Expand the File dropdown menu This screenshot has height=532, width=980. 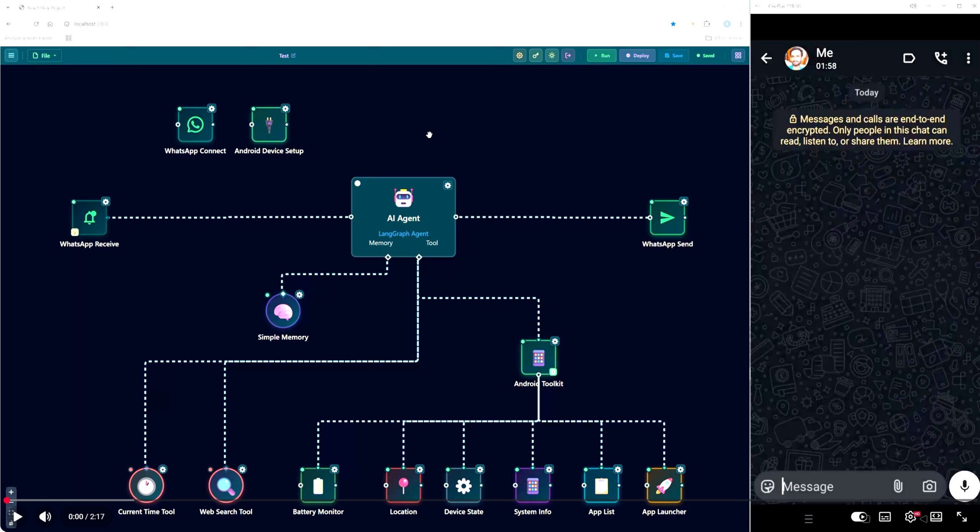coord(45,55)
